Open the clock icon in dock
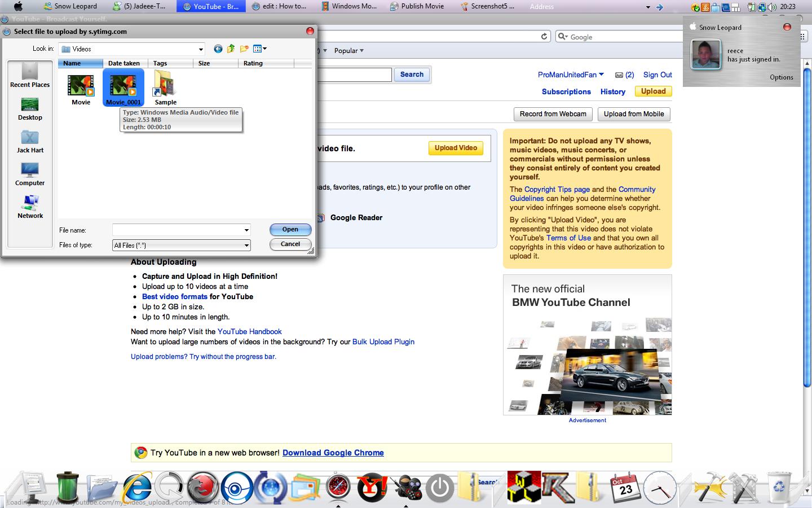 point(660,488)
